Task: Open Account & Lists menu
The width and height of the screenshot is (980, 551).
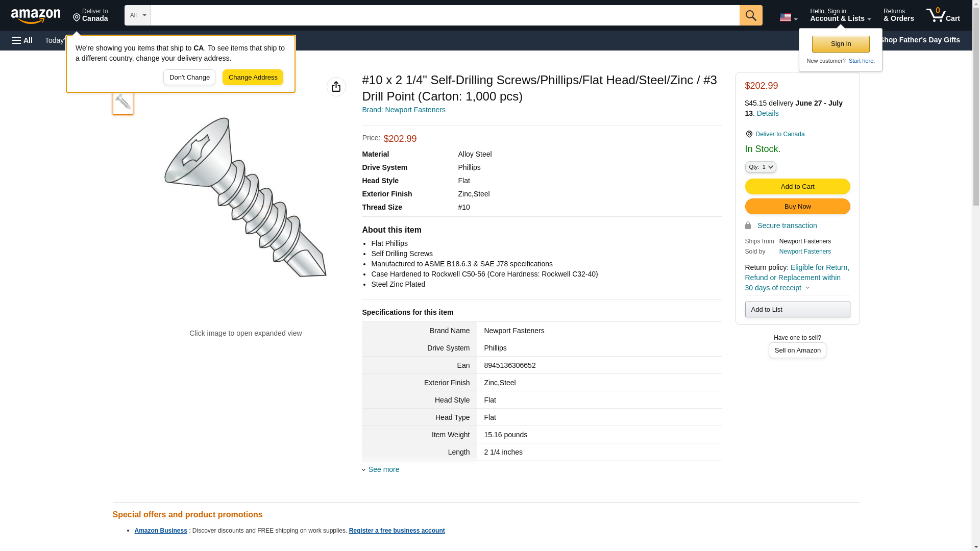Action: [840, 15]
